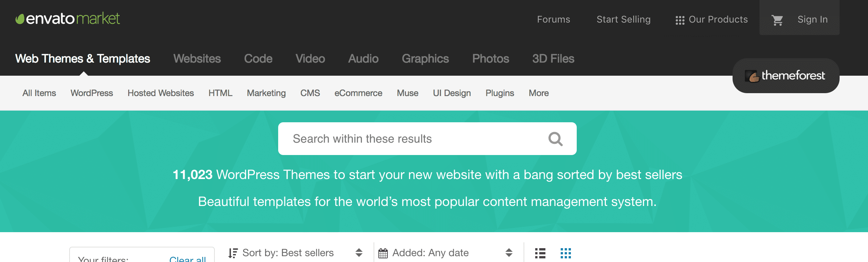Expand the More category menu

coord(538,93)
